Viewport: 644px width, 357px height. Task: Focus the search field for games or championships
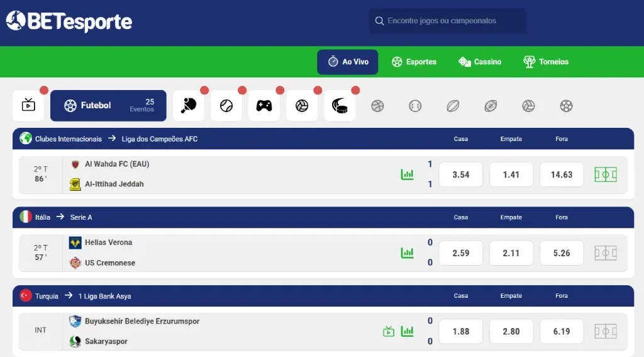pyautogui.click(x=447, y=21)
